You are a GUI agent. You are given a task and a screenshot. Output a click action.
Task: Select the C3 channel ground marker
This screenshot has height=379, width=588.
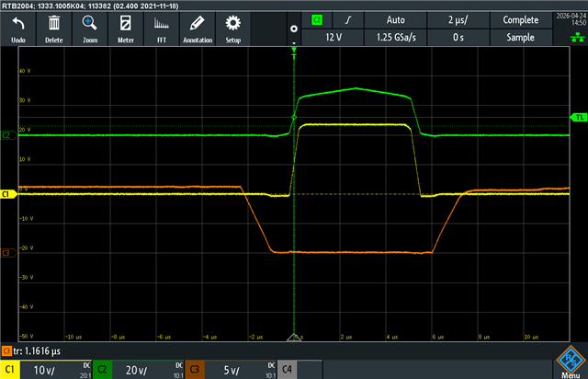tap(8, 253)
